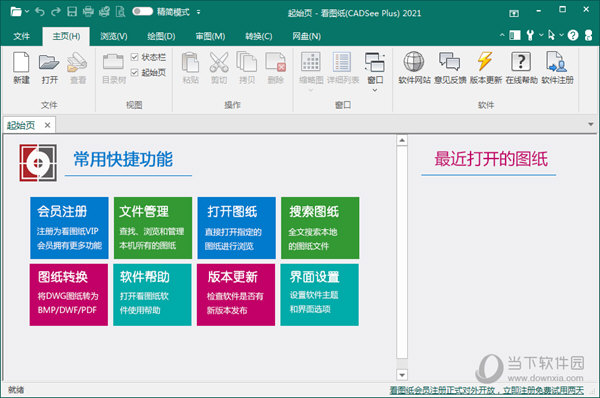Open the document tab list dropdown arrow

[591, 124]
